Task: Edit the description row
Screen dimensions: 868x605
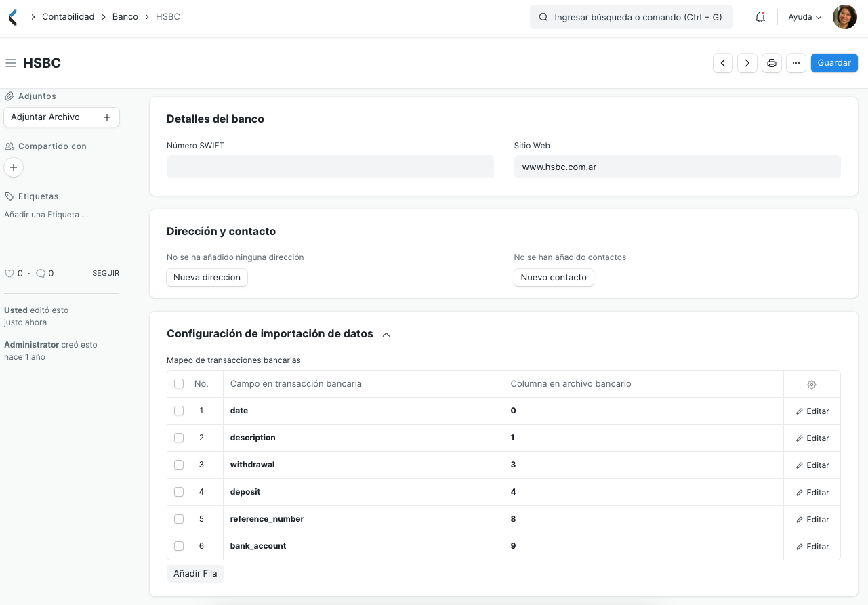Action: tap(812, 438)
